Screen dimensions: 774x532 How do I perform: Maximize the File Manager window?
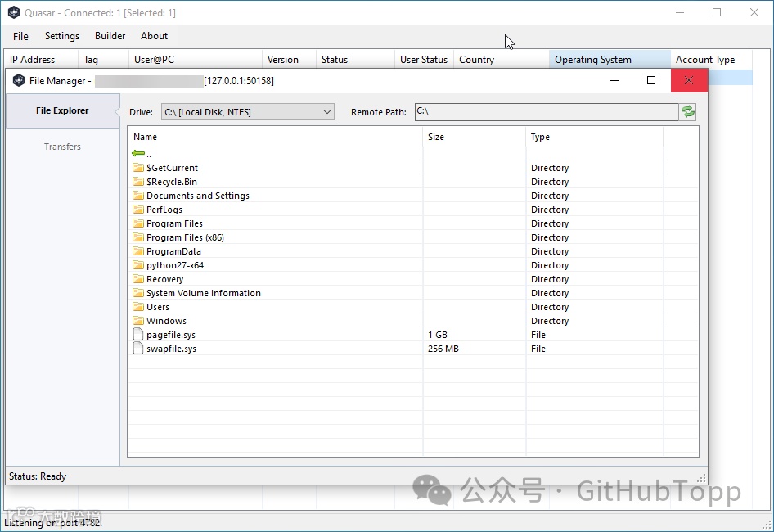[651, 80]
